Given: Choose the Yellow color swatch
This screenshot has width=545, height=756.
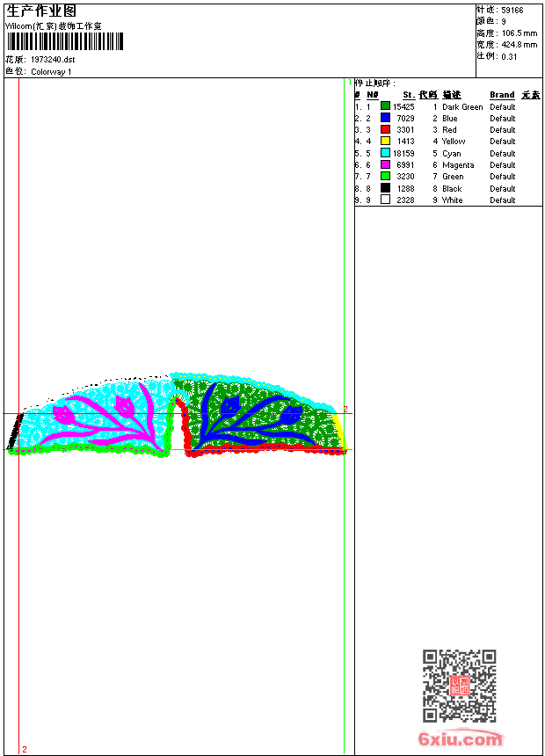Looking at the screenshot, I should click(385, 141).
